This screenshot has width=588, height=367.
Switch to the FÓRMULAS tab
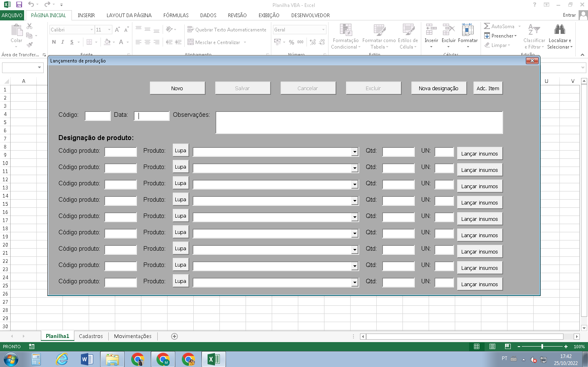[x=176, y=15]
